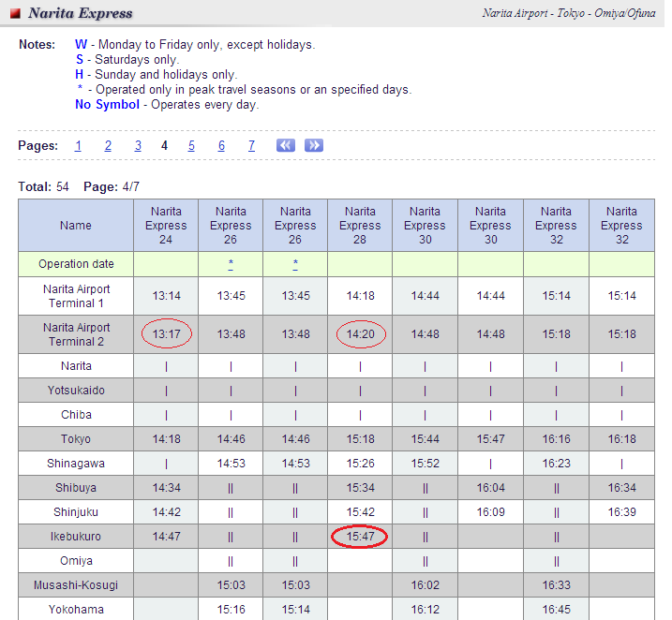
Task: Click the blue H holiday note symbol
Action: click(x=80, y=75)
